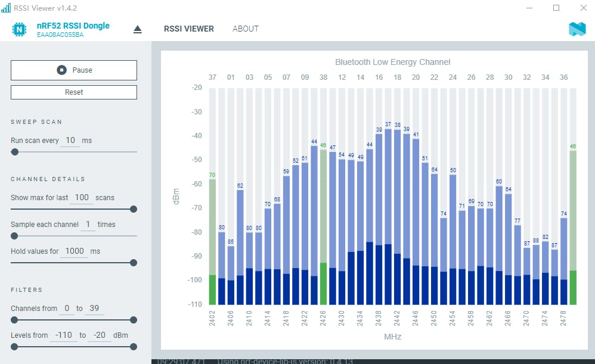Click the bar with peak value 85

231,275
